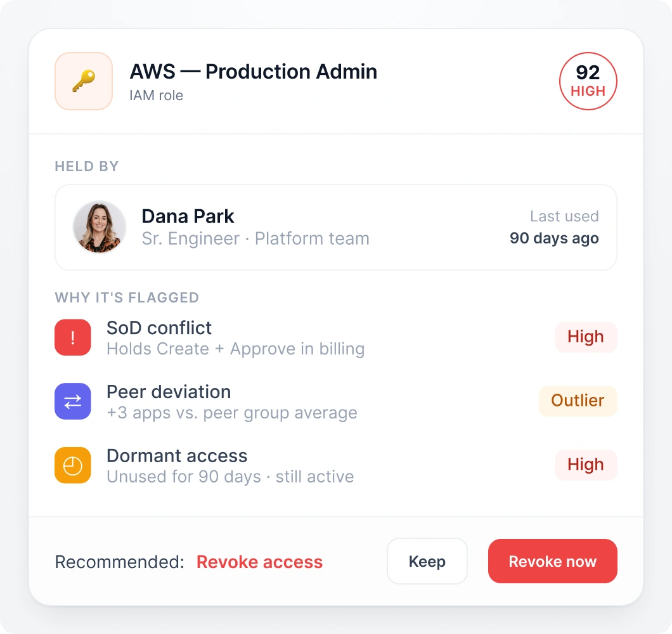Click the HELD BY section label
Viewport: 672px width, 634px height.
coord(87,166)
